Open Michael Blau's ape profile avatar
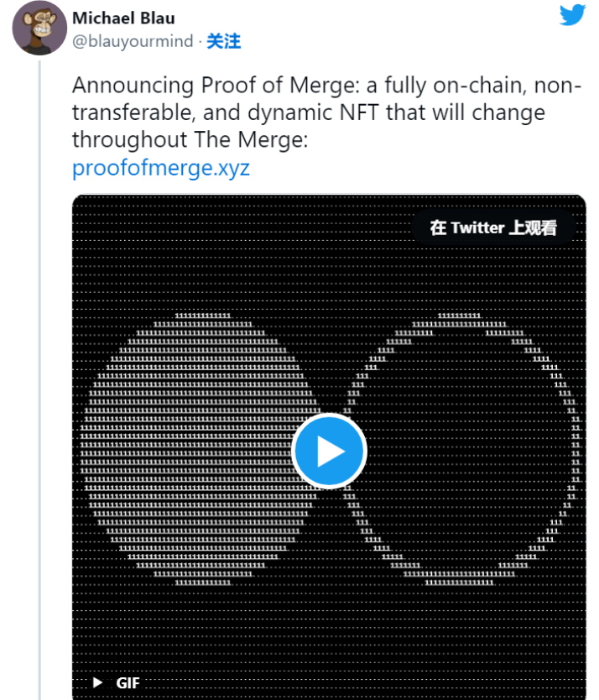 coord(34,28)
